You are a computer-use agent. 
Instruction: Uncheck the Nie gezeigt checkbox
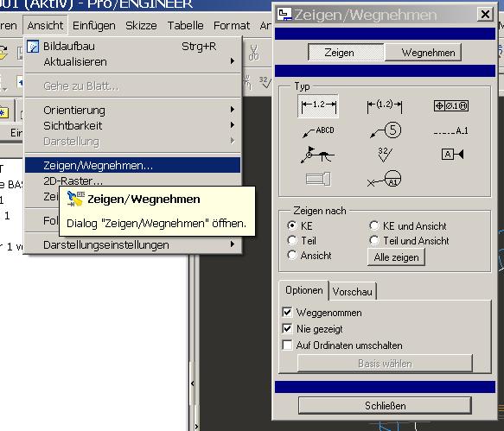click(x=287, y=328)
